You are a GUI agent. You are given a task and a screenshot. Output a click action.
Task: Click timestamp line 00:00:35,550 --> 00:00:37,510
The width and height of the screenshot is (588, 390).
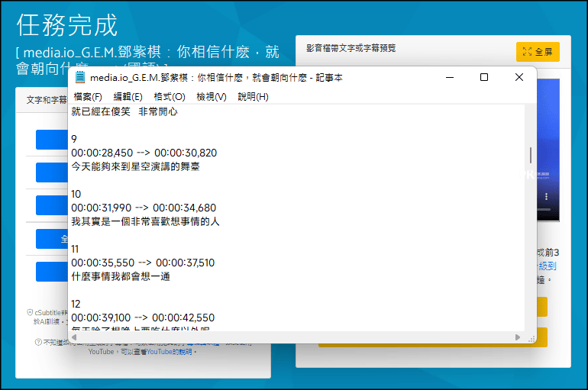[143, 263]
